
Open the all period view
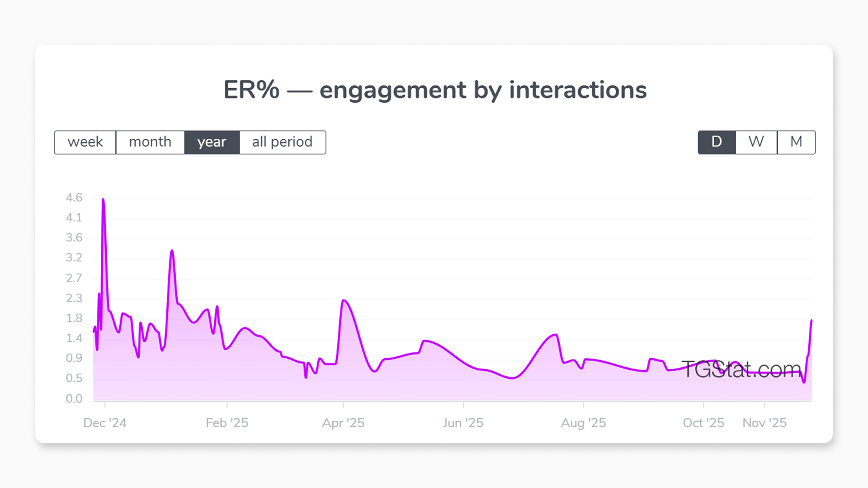(282, 142)
